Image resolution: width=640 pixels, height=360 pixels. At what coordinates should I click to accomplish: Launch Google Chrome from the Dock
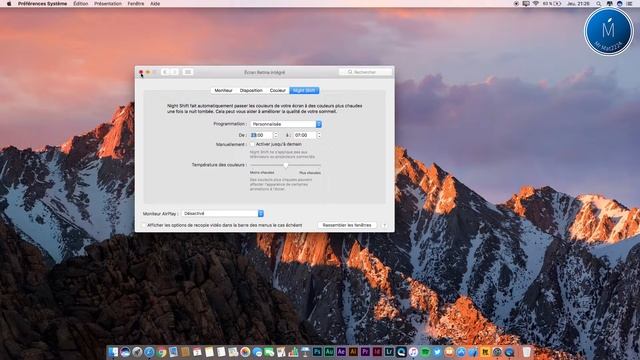pyautogui.click(x=162, y=352)
